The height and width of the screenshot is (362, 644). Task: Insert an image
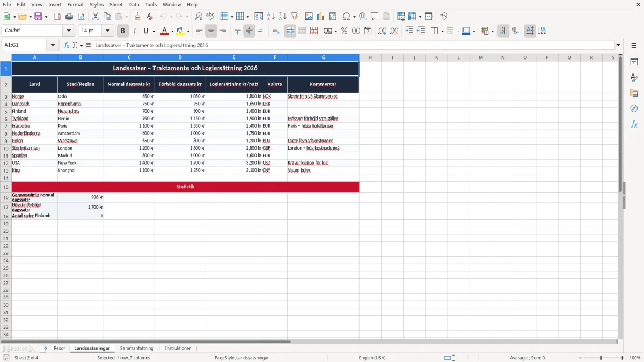[309, 17]
